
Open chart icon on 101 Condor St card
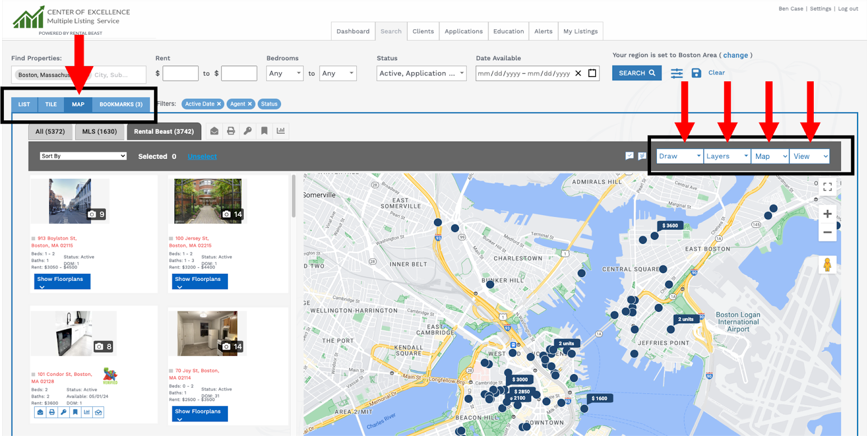tap(87, 412)
